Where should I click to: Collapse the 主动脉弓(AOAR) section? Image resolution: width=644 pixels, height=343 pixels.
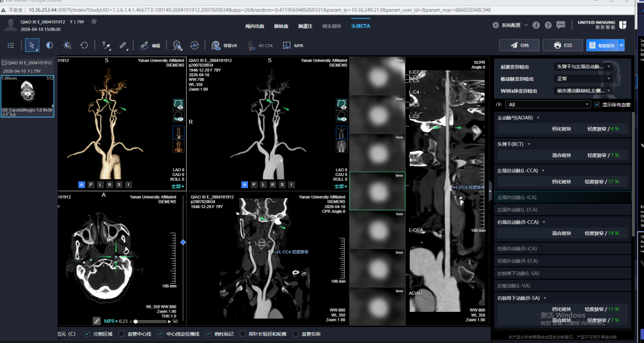click(x=538, y=118)
